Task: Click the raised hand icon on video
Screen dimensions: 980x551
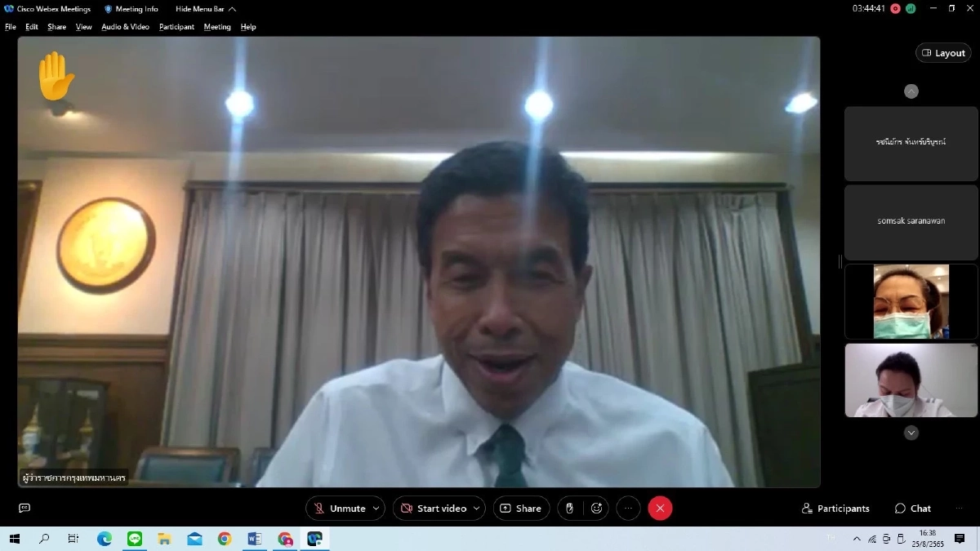Action: click(56, 76)
